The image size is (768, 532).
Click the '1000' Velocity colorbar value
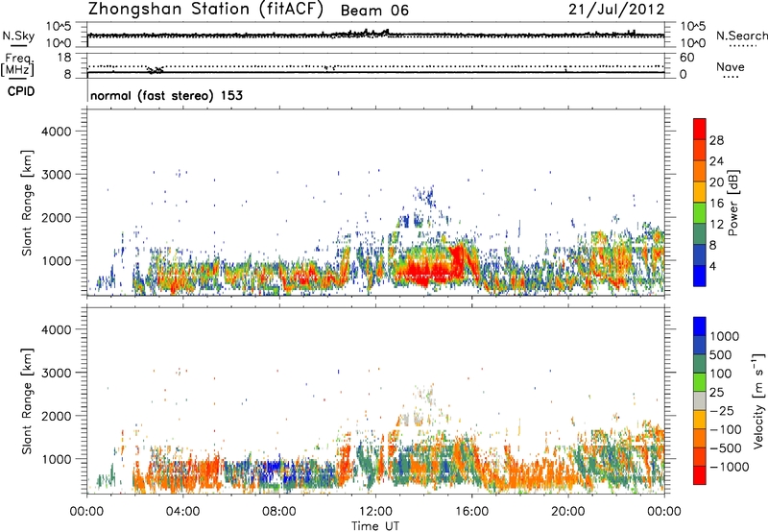pyautogui.click(x=724, y=336)
